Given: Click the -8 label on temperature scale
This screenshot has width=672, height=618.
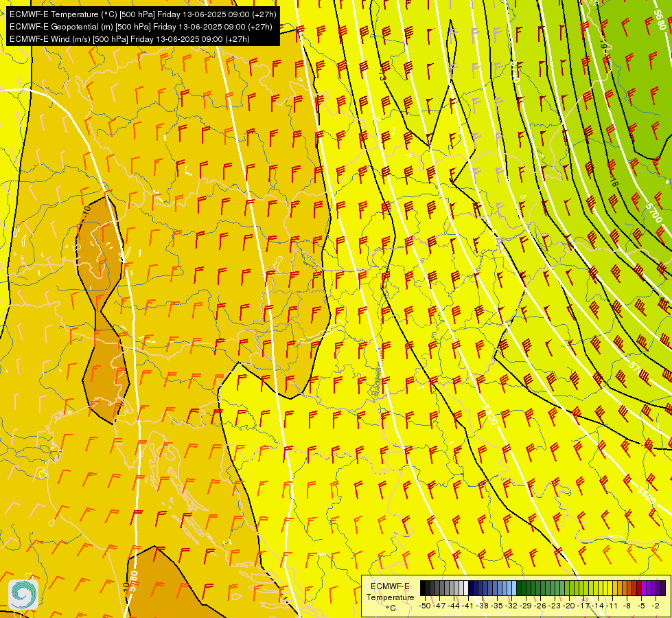Looking at the screenshot, I should coord(627,606).
